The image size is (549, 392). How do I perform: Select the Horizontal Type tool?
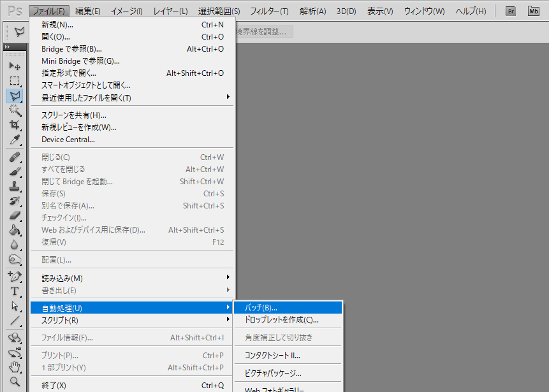(x=15, y=291)
